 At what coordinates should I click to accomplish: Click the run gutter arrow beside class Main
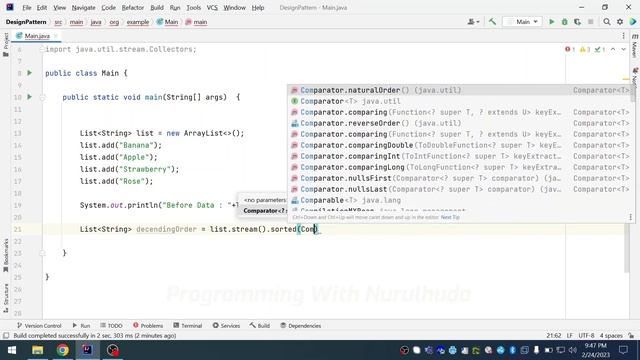coord(29,73)
